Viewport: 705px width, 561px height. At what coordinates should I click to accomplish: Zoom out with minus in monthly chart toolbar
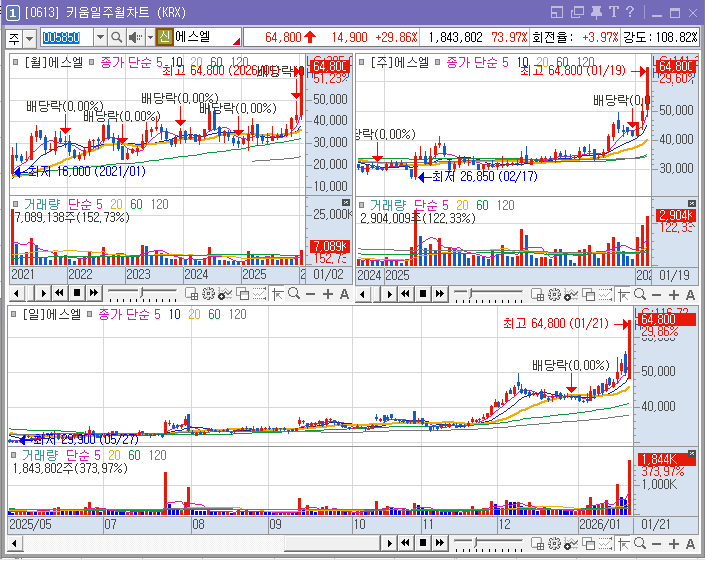point(311,294)
